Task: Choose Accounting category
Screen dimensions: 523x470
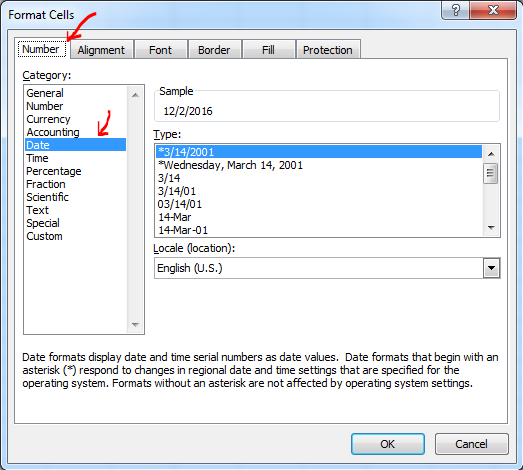Action: [x=76, y=132]
